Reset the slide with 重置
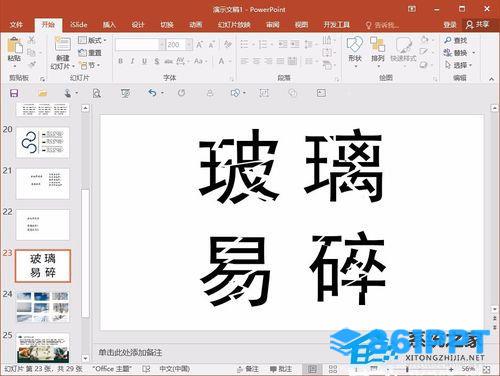The image size is (500, 376). [90, 53]
